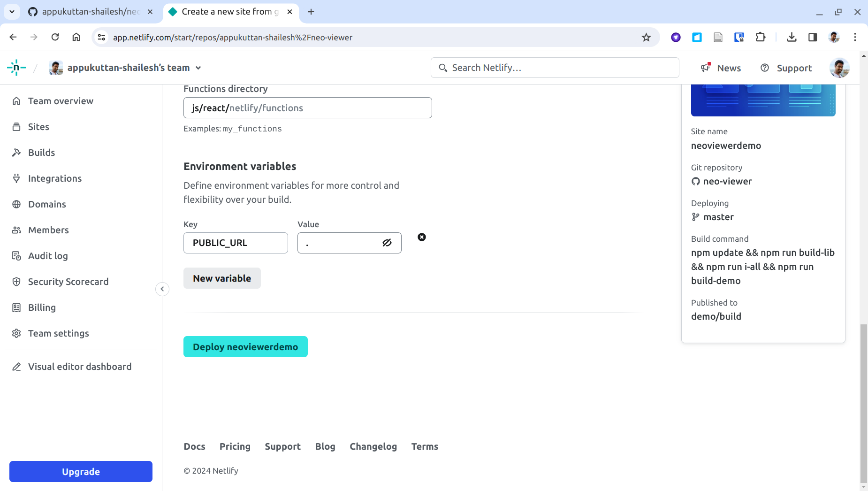Open the Pricing footer link

(235, 446)
